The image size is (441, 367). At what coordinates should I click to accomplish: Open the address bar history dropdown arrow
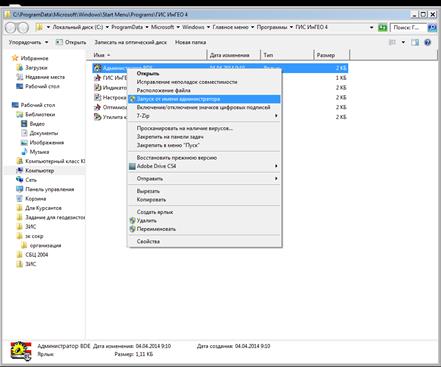371,27
